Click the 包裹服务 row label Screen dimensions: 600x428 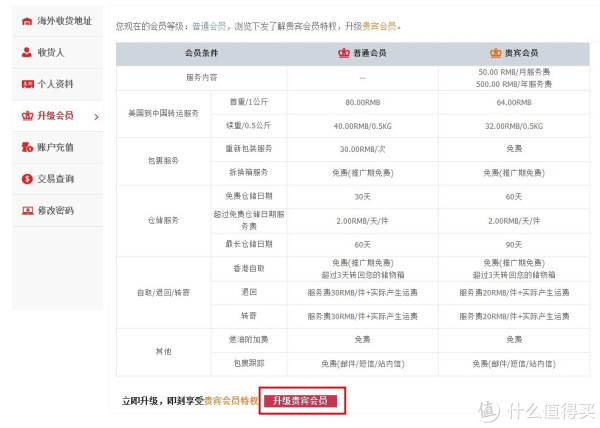coord(163,161)
